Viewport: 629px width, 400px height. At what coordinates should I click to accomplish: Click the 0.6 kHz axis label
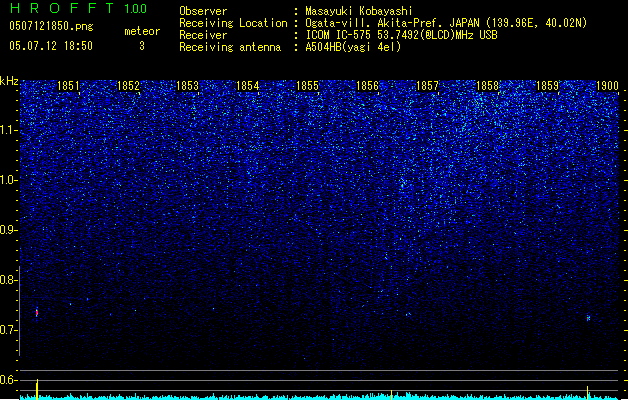point(8,380)
